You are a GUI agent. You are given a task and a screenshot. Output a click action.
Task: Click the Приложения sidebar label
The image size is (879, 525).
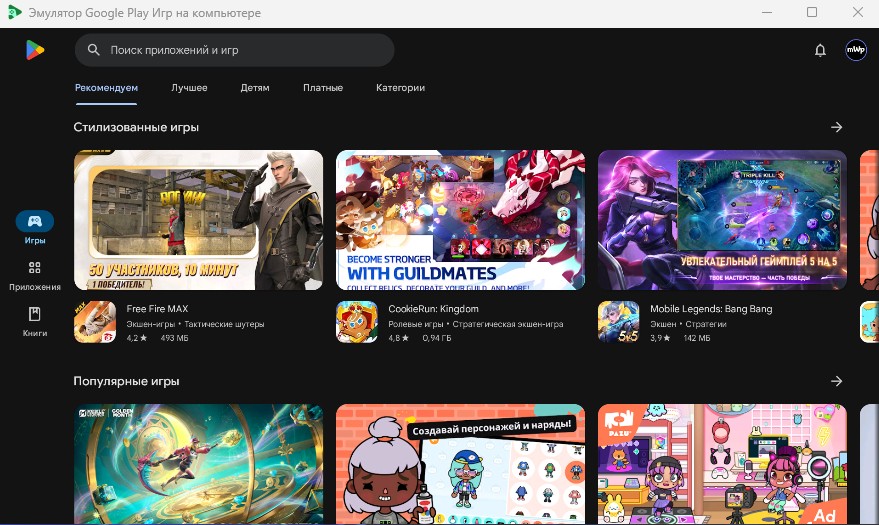(x=35, y=287)
